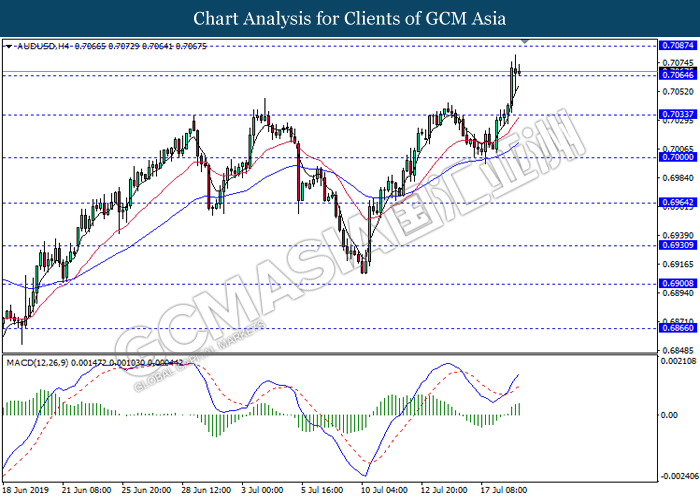The height and width of the screenshot is (500, 700).
Task: Click the 0.70745 price axis value
Action: (678, 63)
